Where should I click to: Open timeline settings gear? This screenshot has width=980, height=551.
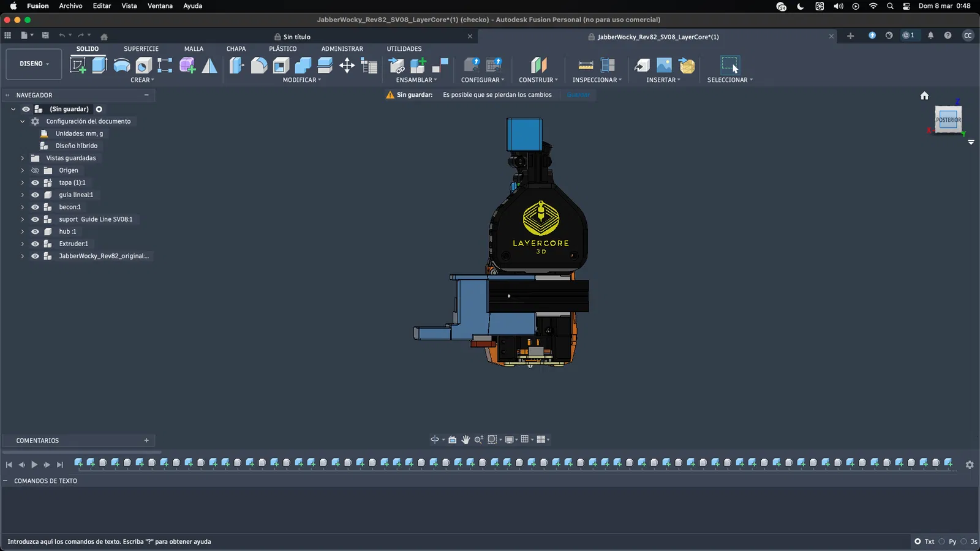970,465
